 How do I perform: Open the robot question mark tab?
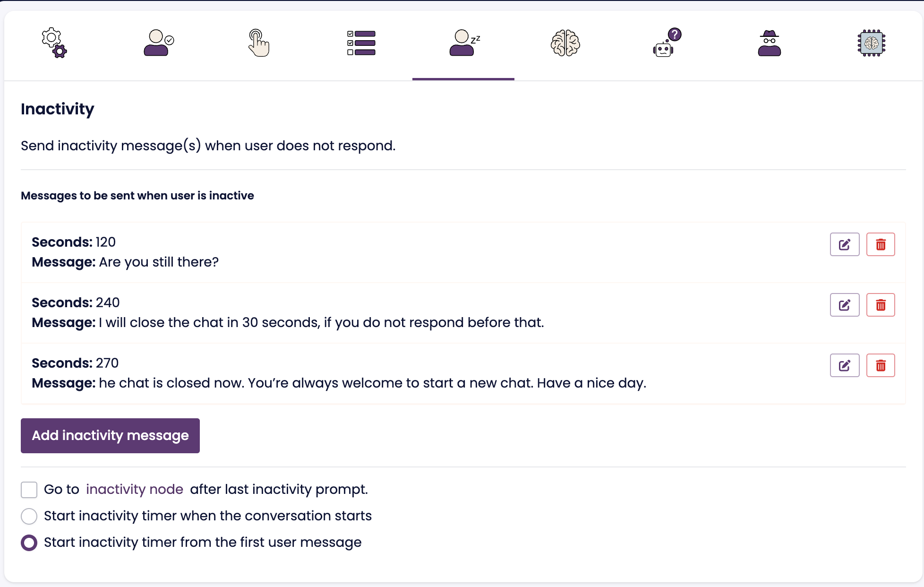pyautogui.click(x=667, y=43)
